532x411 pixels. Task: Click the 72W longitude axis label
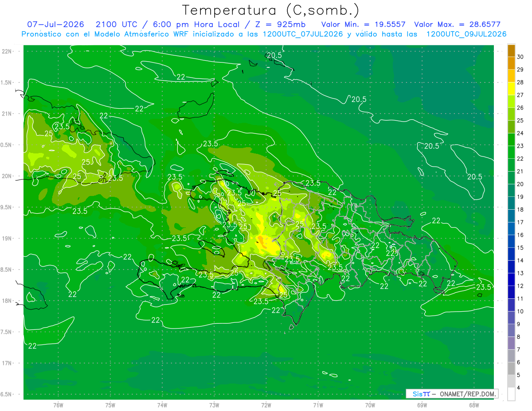[x=266, y=405]
